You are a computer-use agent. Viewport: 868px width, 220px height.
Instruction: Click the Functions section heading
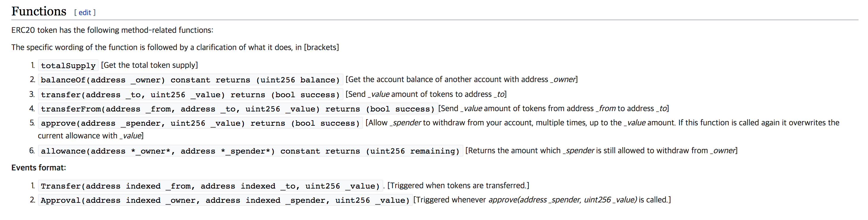pos(39,11)
